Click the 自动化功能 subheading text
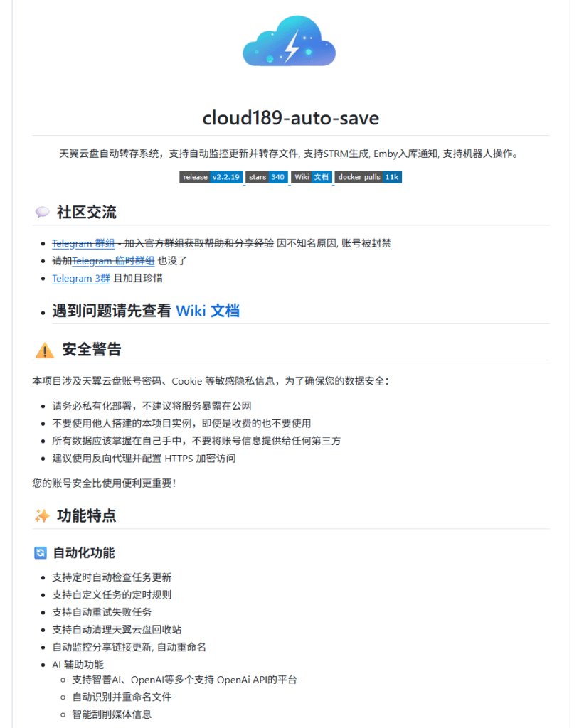584x728 pixels. 84,552
